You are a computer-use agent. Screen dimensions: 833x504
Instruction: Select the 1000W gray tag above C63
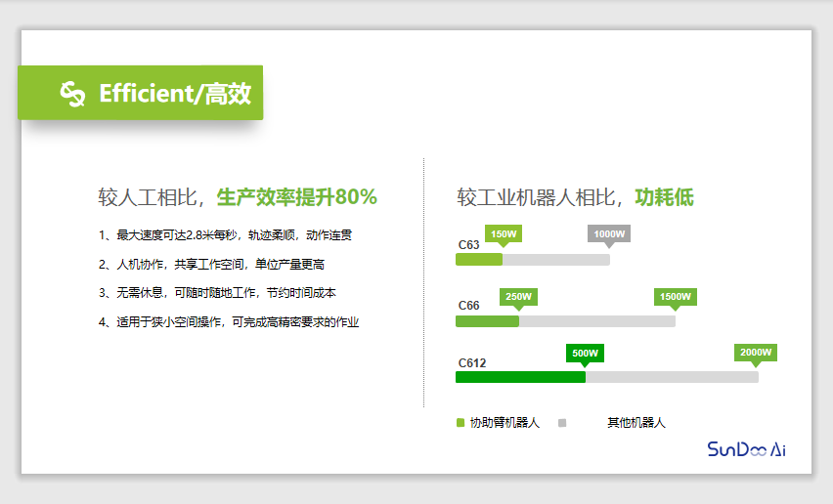(608, 233)
